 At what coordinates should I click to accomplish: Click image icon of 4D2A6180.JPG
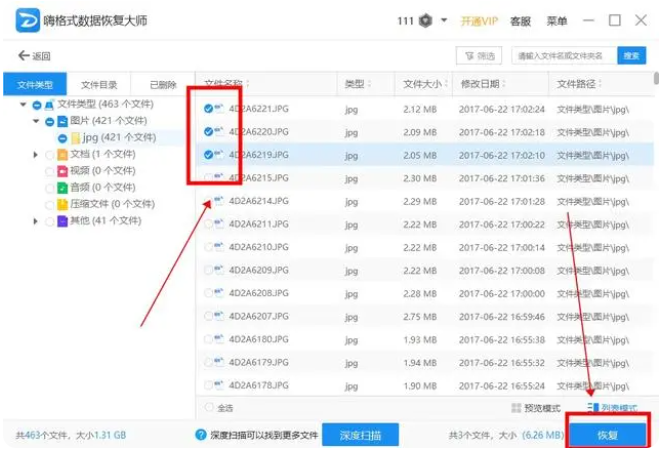point(219,338)
